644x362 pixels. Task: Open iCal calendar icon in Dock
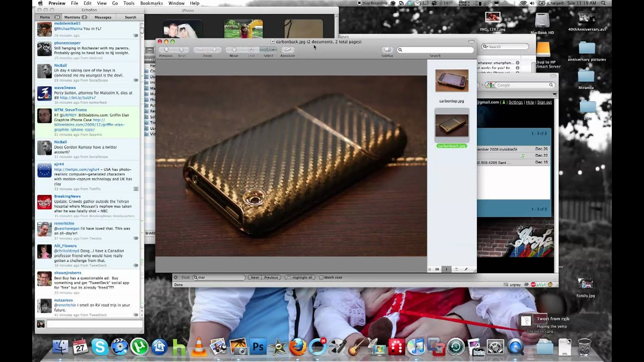80,347
